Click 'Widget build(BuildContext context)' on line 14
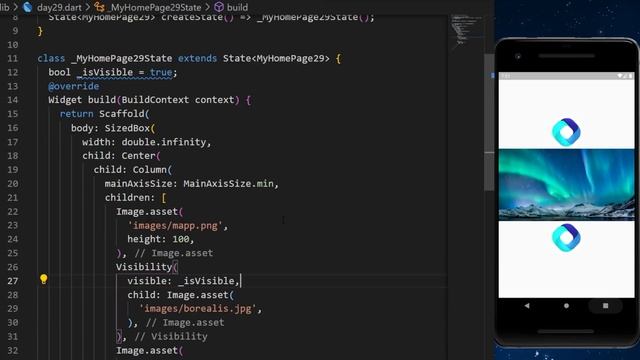This screenshot has width=640, height=360. pos(144,100)
